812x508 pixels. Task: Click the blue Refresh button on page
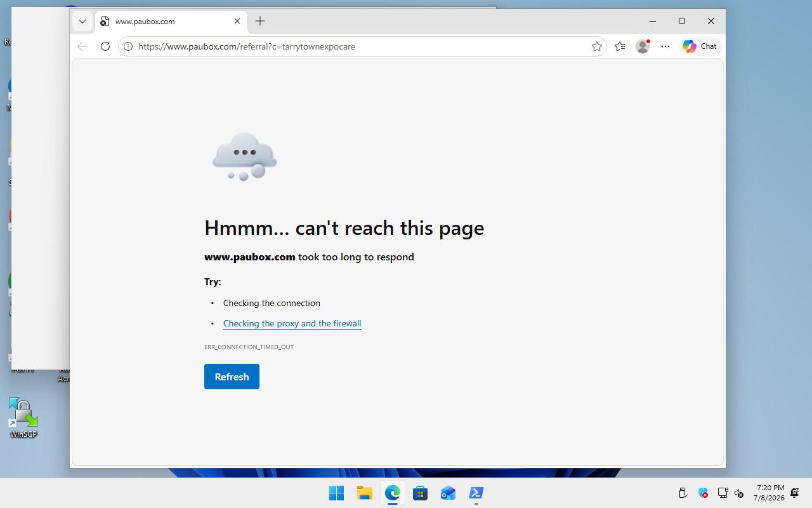232,377
